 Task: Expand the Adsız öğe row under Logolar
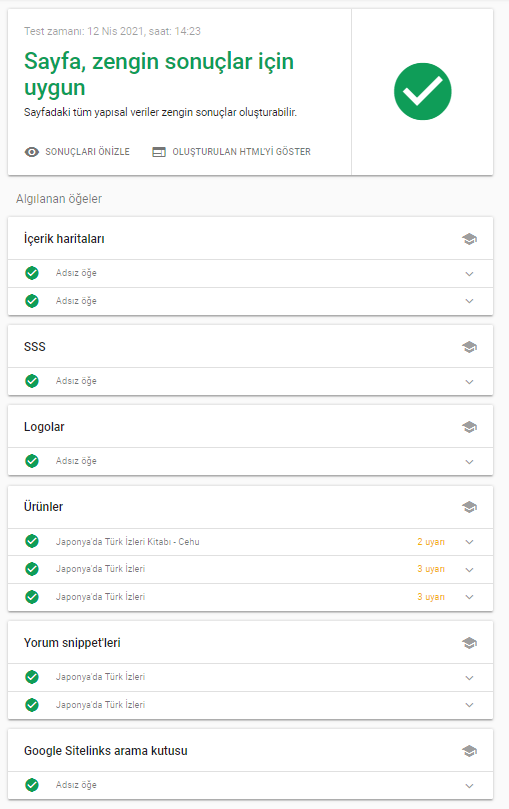pos(251,461)
